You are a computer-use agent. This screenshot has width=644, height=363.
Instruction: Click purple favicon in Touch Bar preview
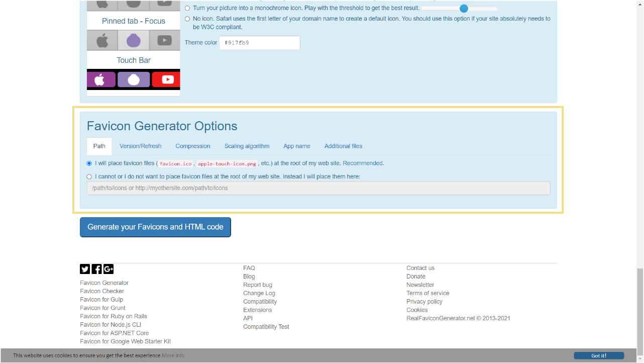point(134,79)
